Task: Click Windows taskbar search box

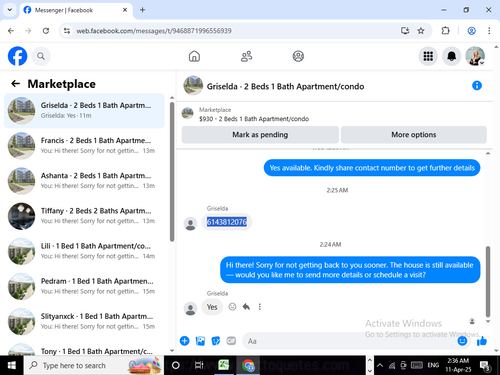Action: pos(94,365)
